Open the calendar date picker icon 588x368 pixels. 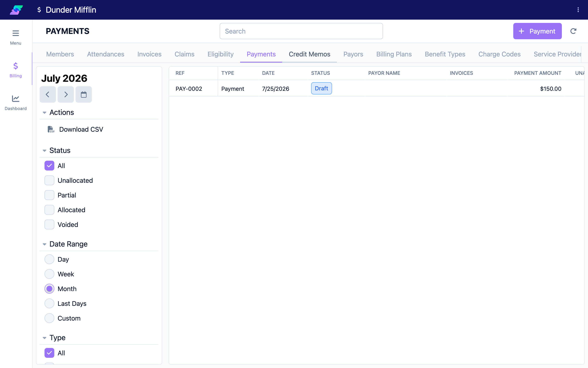pyautogui.click(x=84, y=94)
